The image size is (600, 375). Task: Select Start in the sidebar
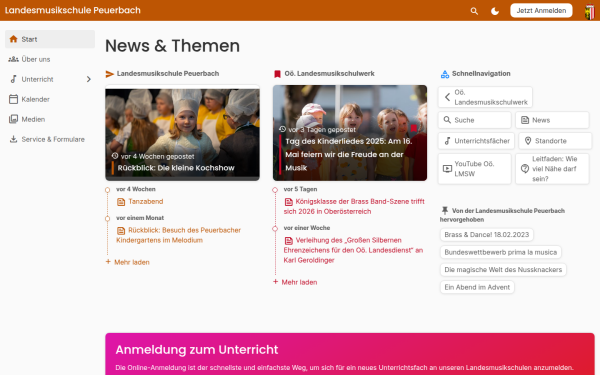click(x=50, y=39)
